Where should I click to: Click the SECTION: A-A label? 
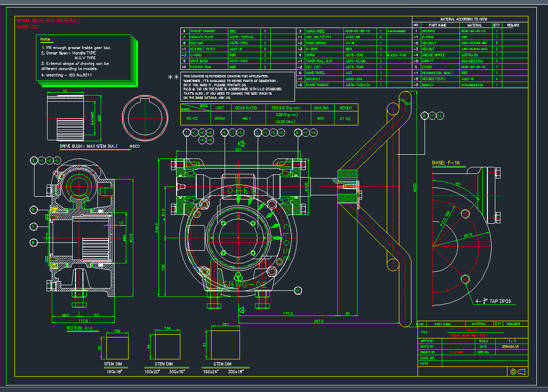click(79, 327)
